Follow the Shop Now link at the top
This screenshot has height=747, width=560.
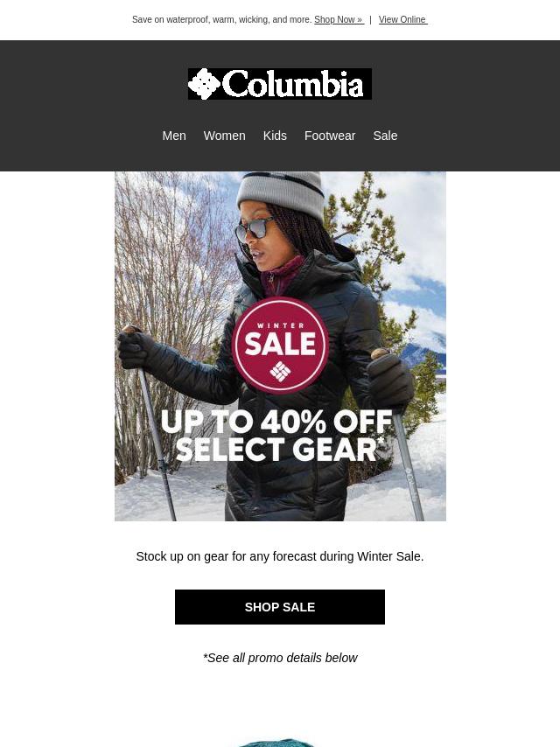pyautogui.click(x=339, y=19)
